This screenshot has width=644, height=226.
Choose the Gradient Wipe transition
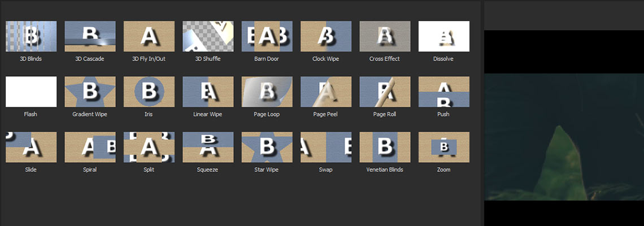coord(90,92)
